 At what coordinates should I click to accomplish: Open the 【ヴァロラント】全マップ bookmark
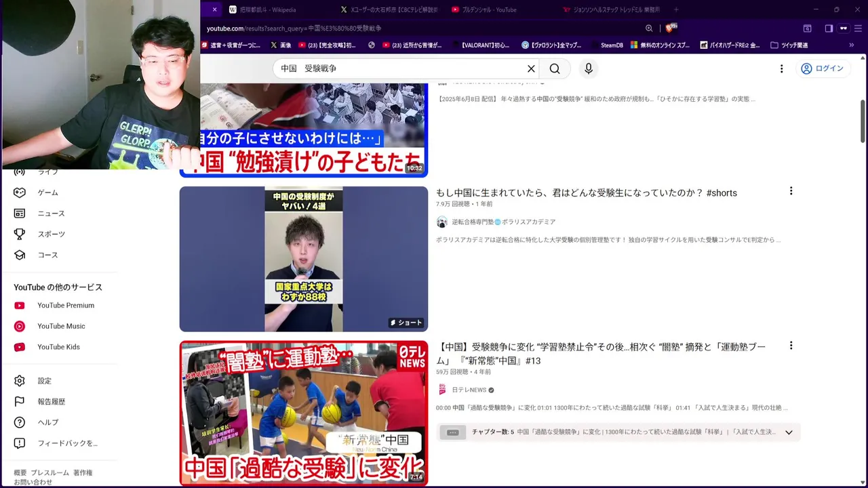pos(551,45)
